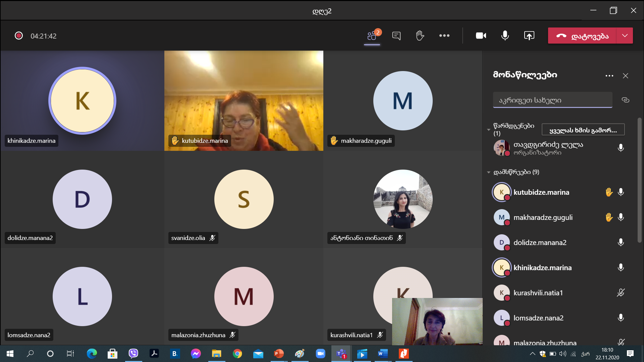Mute kutubidze.marina's microphone in list

click(x=621, y=192)
